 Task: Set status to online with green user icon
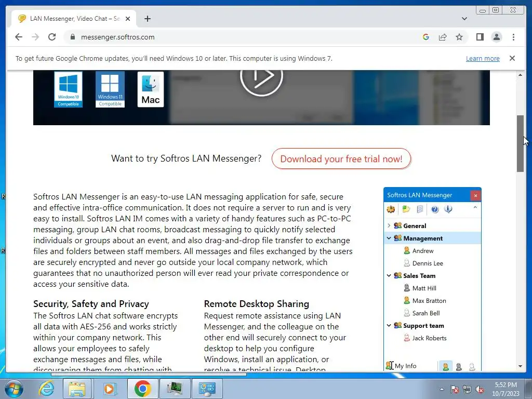click(446, 366)
